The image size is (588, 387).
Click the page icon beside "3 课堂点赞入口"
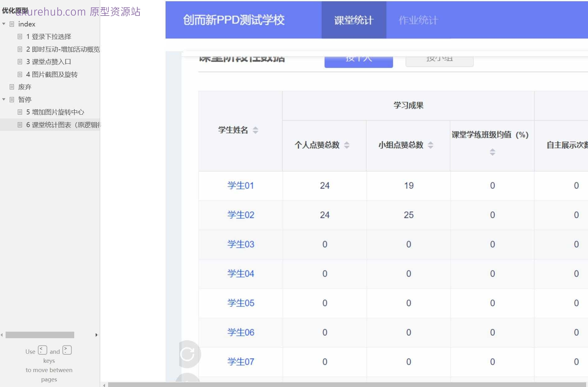pyautogui.click(x=20, y=62)
